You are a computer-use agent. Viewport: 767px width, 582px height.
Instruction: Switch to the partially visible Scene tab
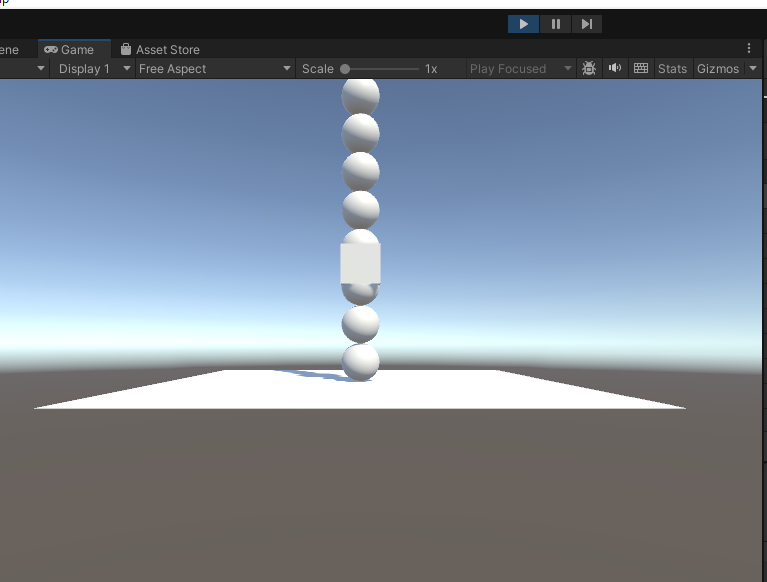[9, 49]
